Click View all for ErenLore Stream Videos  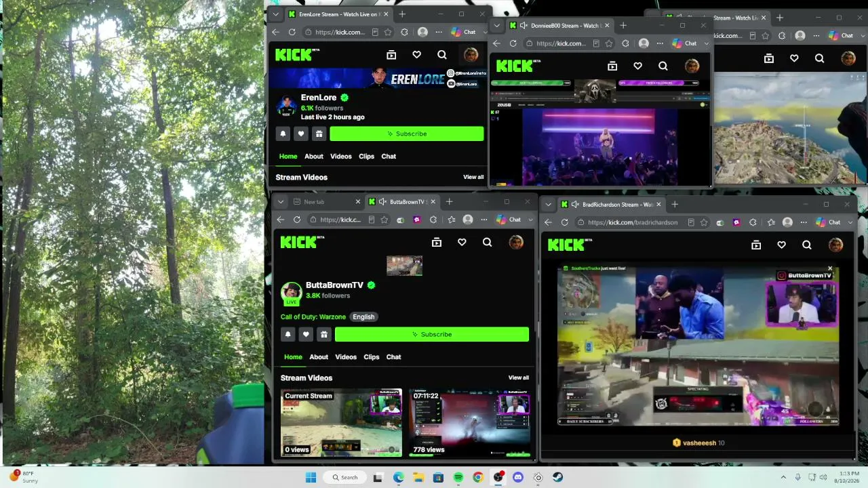pyautogui.click(x=473, y=178)
